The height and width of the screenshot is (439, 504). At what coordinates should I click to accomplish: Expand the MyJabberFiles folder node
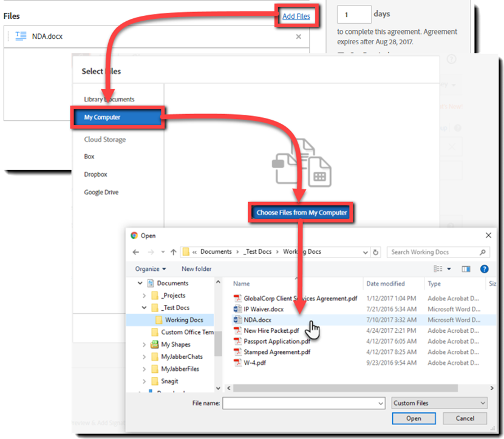tap(144, 369)
